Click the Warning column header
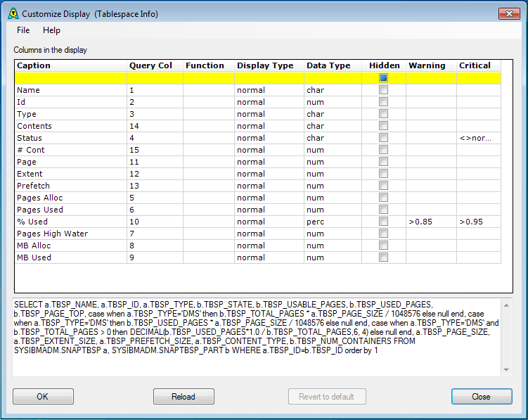 coord(432,65)
